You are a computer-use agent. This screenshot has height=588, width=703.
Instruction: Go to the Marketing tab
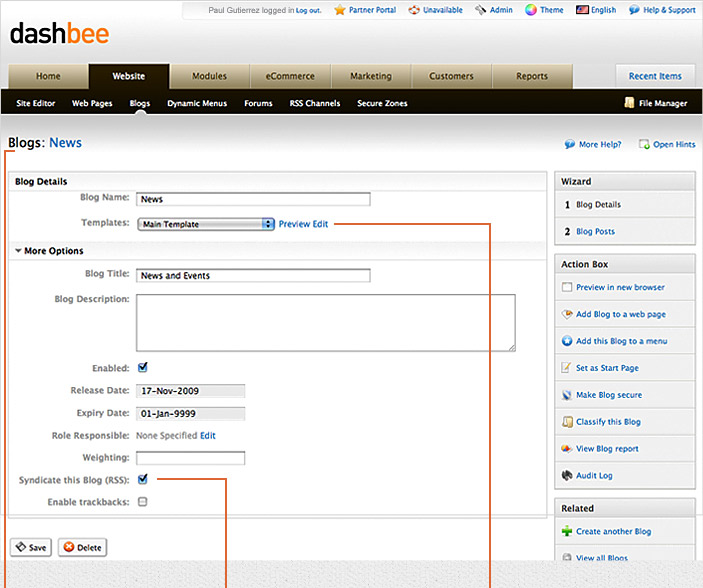[371, 76]
